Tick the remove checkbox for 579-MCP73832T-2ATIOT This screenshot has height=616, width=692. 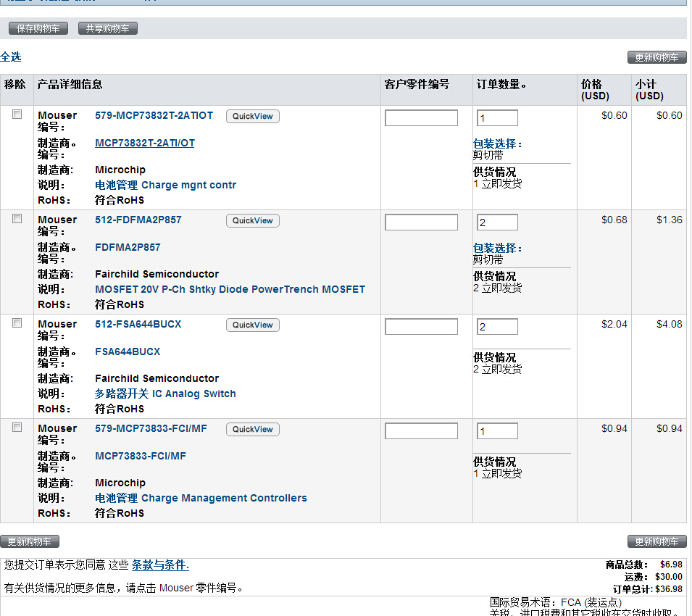click(17, 115)
